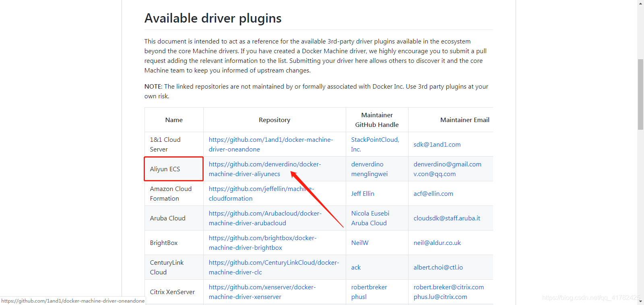This screenshot has width=644, height=305.
Task: Email cloudsdk@staff.aruba.it maintainer
Action: pos(446,218)
